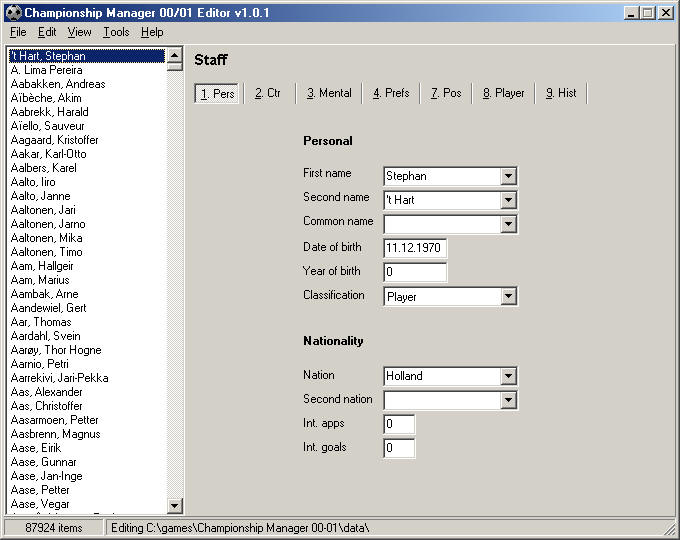Image resolution: width=680 pixels, height=540 pixels.
Task: Switch to the 9. Hist tab
Action: click(561, 93)
